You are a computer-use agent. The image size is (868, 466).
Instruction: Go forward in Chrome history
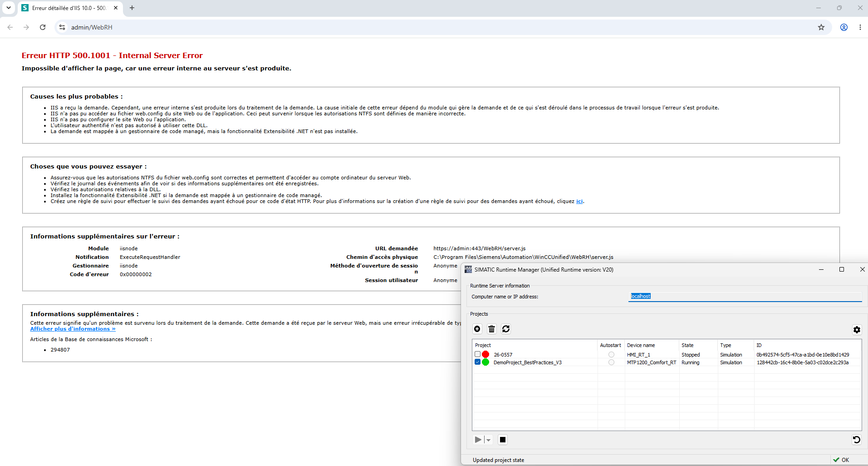point(26,27)
